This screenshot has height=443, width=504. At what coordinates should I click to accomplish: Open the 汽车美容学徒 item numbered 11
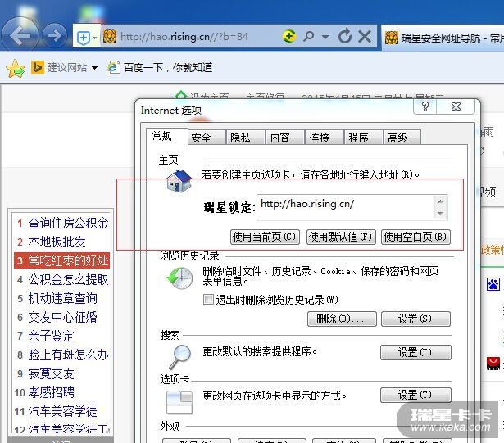62,411
